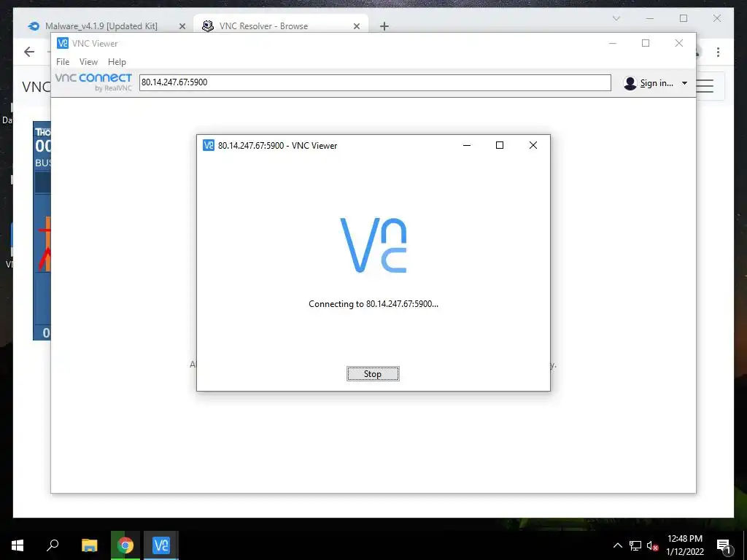Screen dimensions: 747x560
Task: Open the browser three-dot menu
Action: tap(718, 52)
